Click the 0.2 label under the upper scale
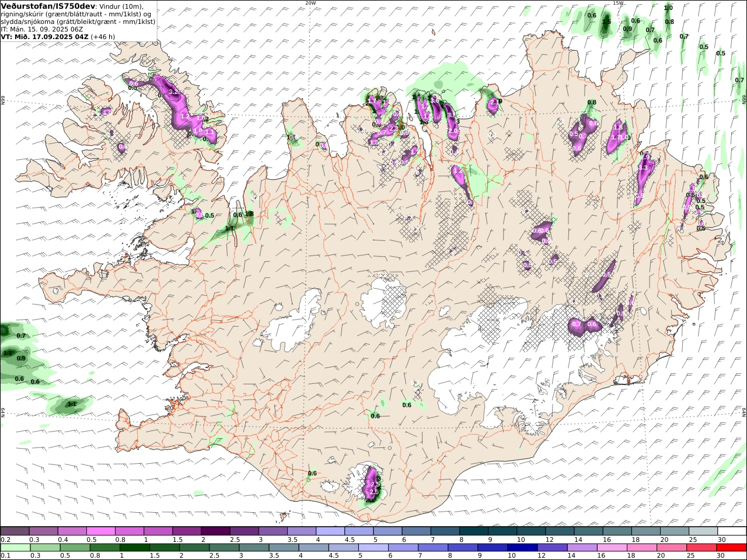Screen dimensions: 747x560 [5, 540]
